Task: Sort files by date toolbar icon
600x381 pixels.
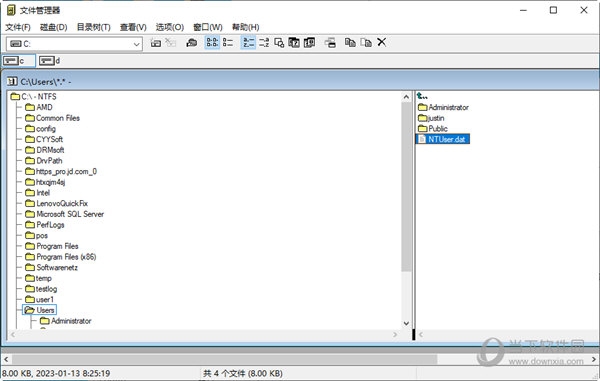Action: tap(294, 42)
